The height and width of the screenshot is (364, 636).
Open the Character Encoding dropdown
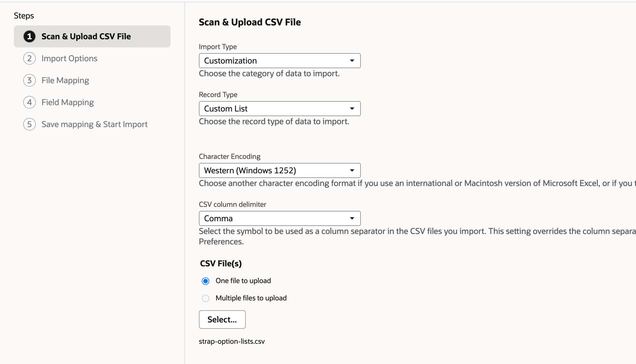pyautogui.click(x=280, y=170)
